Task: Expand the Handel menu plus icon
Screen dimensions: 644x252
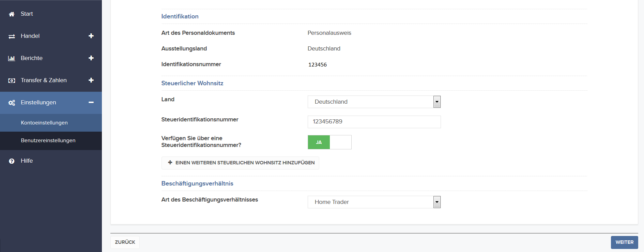Action: click(x=91, y=36)
